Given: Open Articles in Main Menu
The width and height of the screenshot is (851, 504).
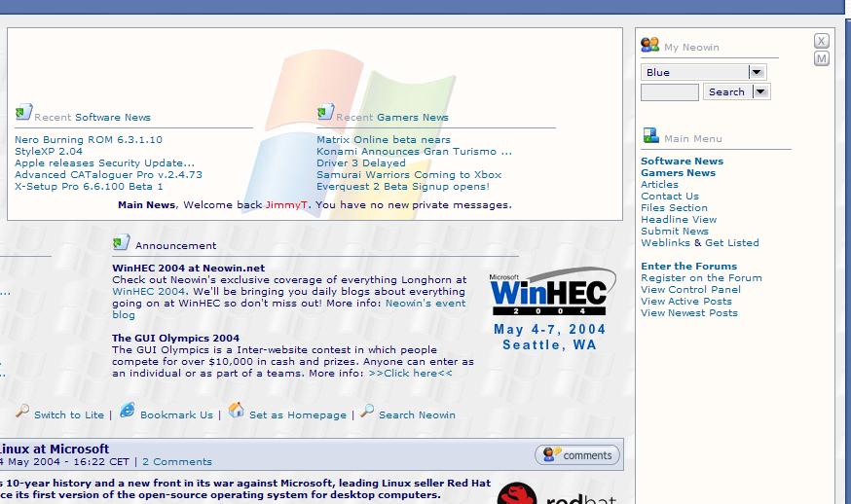Looking at the screenshot, I should pyautogui.click(x=659, y=185).
